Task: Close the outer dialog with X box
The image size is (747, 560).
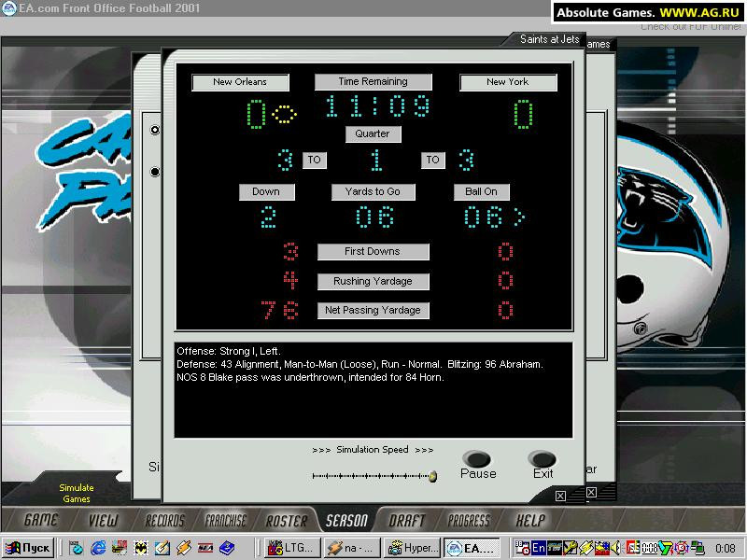Action: pos(591,493)
